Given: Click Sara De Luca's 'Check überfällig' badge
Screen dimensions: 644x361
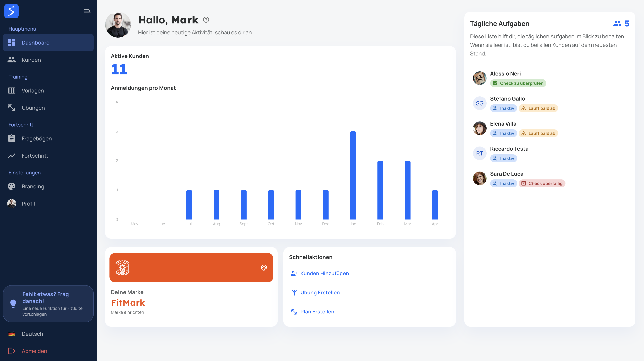Looking at the screenshot, I should 542,183.
